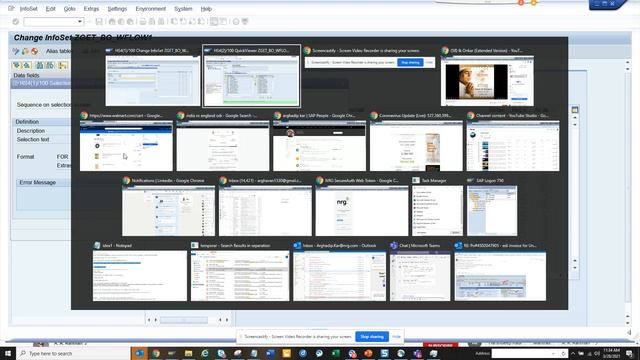Open the Goto menu
The image size is (640, 360).
tap(69, 9)
